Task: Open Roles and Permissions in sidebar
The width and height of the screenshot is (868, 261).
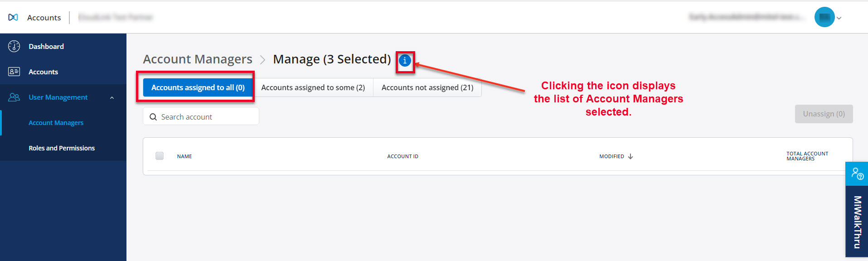Action: pyautogui.click(x=62, y=148)
